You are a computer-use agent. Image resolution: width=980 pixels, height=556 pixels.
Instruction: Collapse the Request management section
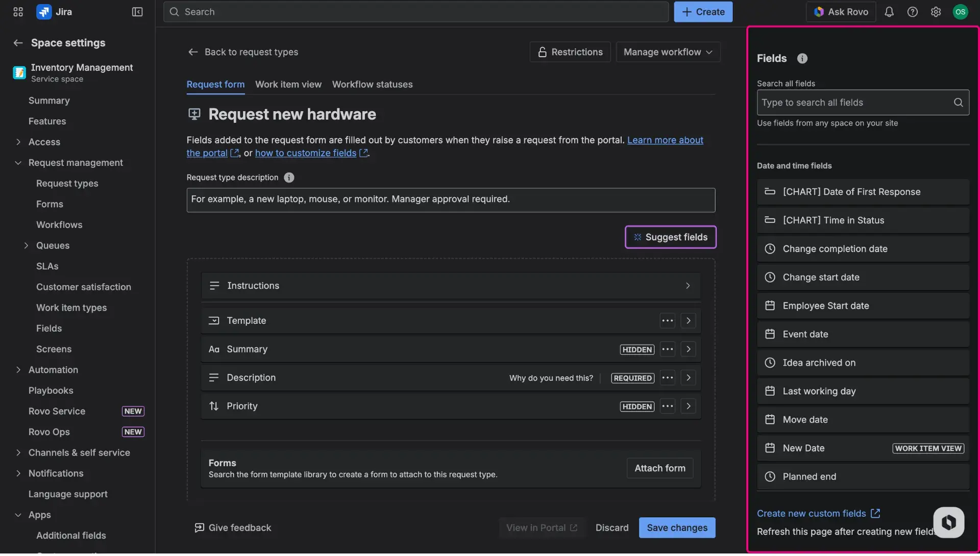[18, 162]
